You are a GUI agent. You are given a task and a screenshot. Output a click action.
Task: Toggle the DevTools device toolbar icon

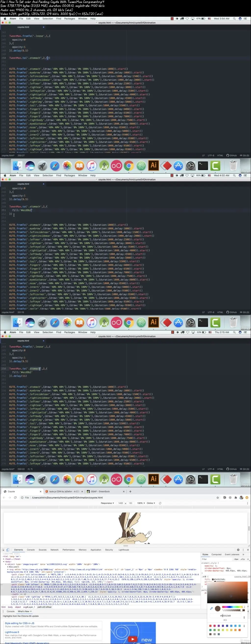(8, 550)
